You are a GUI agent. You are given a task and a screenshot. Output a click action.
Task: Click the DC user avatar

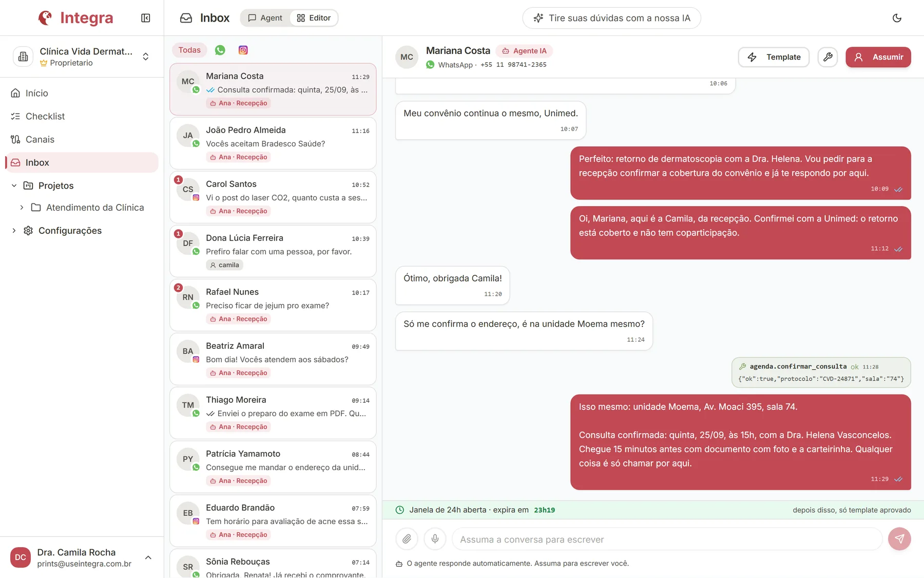[21, 557]
